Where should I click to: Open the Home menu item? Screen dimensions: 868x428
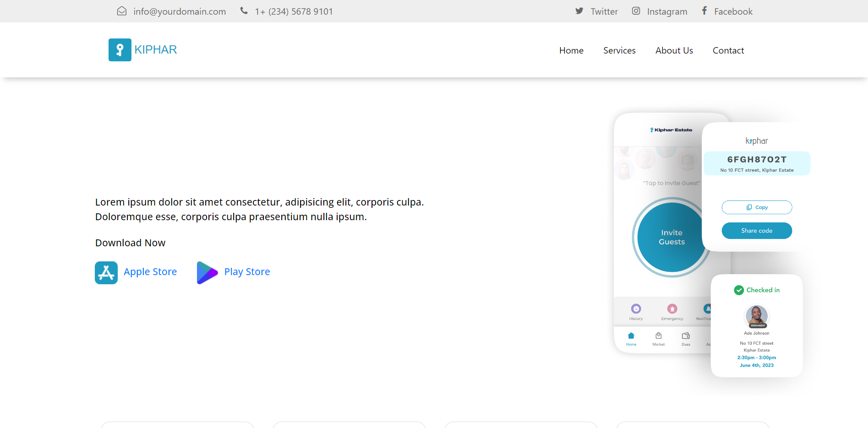pyautogui.click(x=571, y=50)
